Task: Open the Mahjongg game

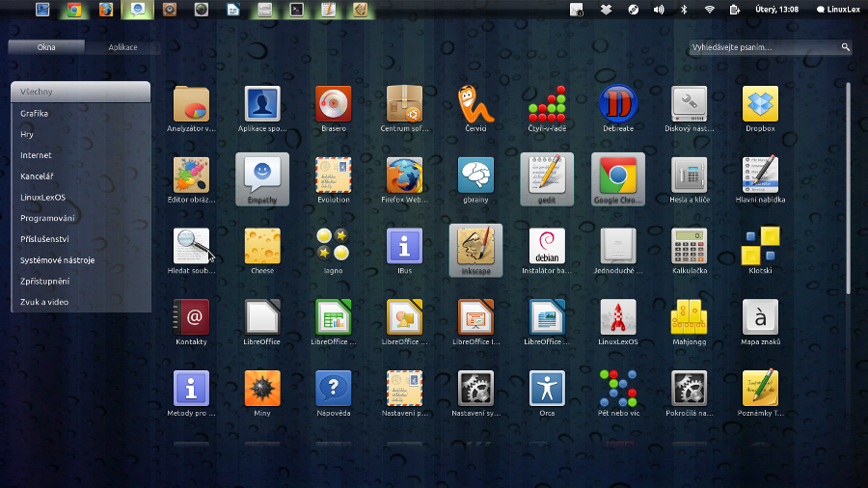Action: [x=690, y=321]
